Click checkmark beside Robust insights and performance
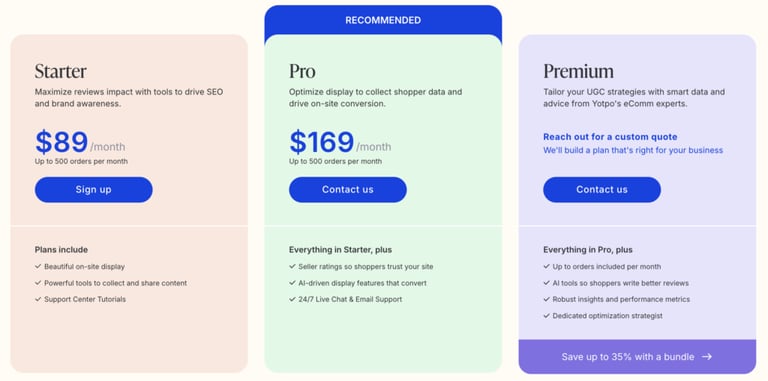The image size is (768, 381). click(x=547, y=299)
